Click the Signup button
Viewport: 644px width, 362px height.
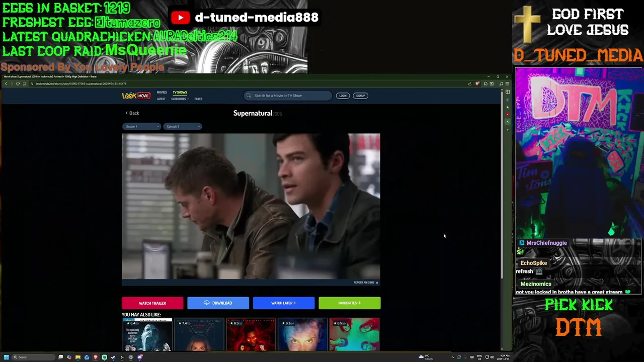(360, 96)
